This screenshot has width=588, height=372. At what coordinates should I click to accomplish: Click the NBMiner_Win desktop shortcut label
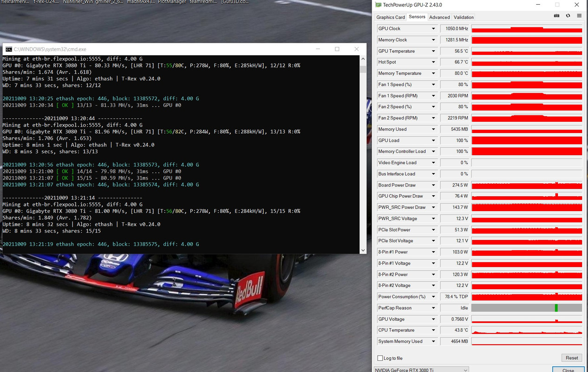tap(78, 2)
